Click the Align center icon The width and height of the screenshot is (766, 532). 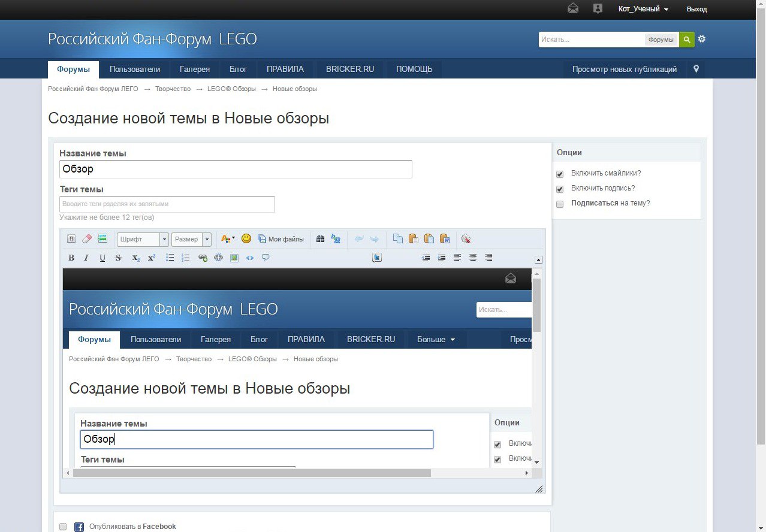[x=473, y=258]
